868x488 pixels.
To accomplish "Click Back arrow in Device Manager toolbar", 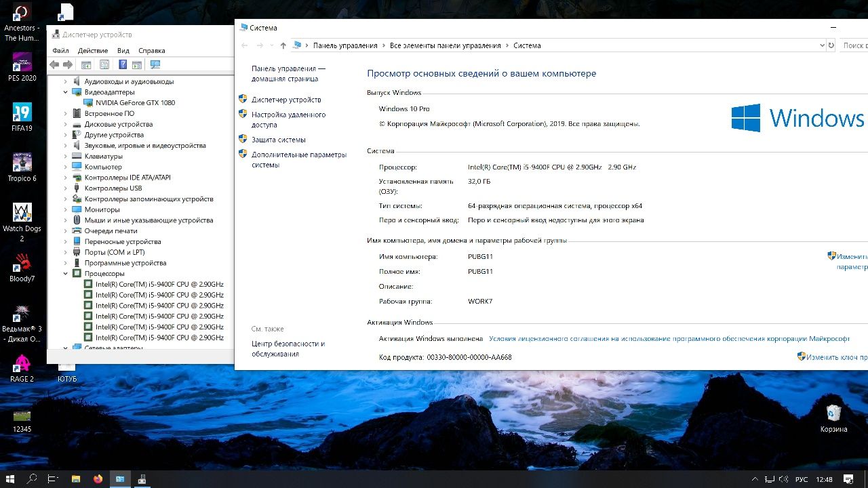I will [x=54, y=64].
